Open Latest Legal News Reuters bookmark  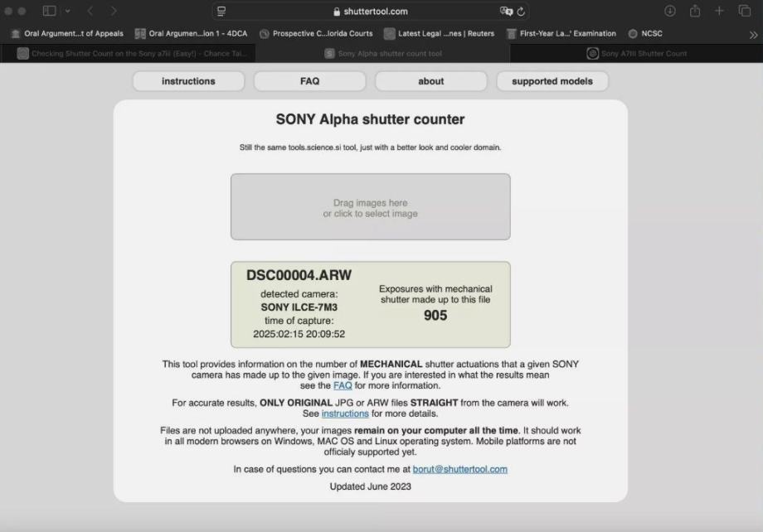click(440, 33)
